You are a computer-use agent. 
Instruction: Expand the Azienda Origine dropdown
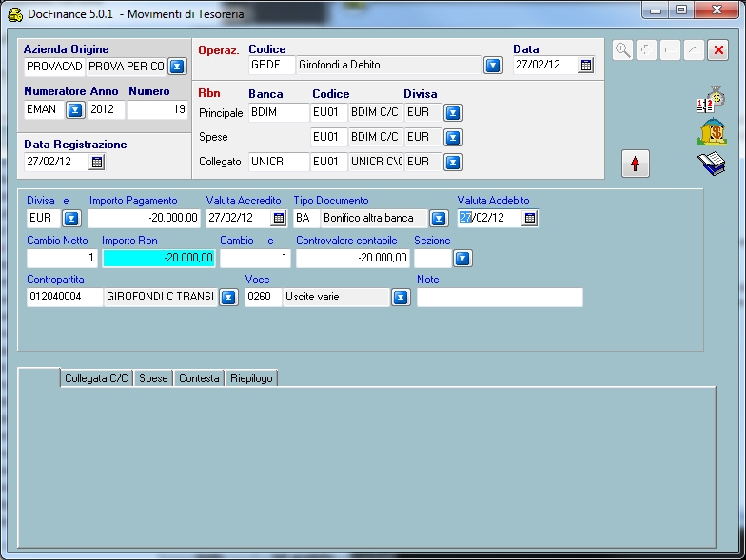pyautogui.click(x=177, y=67)
